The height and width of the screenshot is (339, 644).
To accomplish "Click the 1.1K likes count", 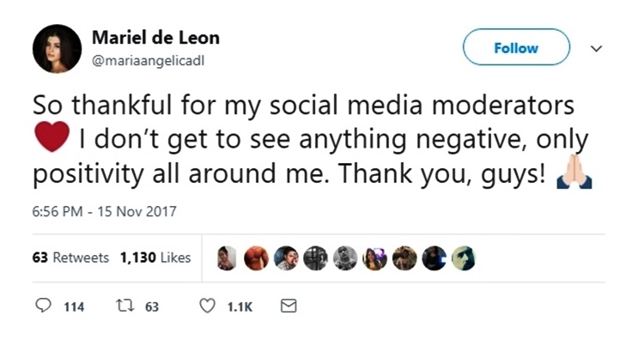I will (x=240, y=307).
